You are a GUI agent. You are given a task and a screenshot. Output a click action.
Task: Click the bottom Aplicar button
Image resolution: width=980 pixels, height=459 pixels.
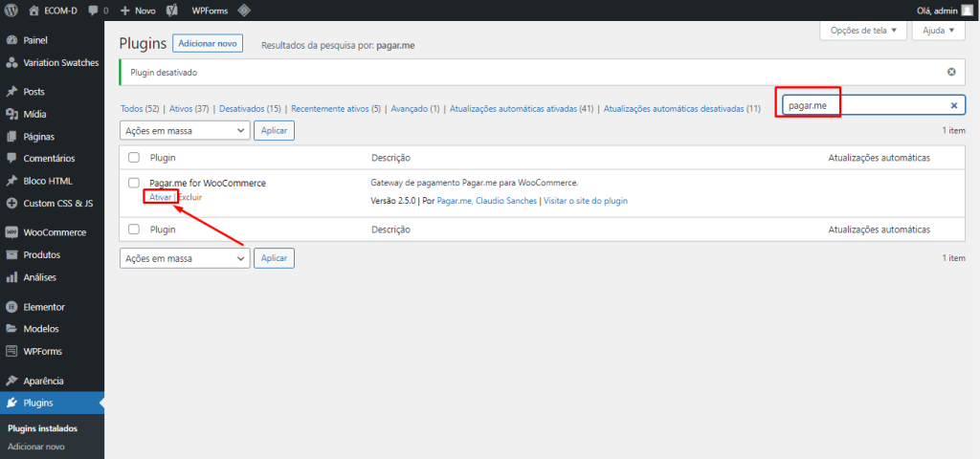coord(274,258)
